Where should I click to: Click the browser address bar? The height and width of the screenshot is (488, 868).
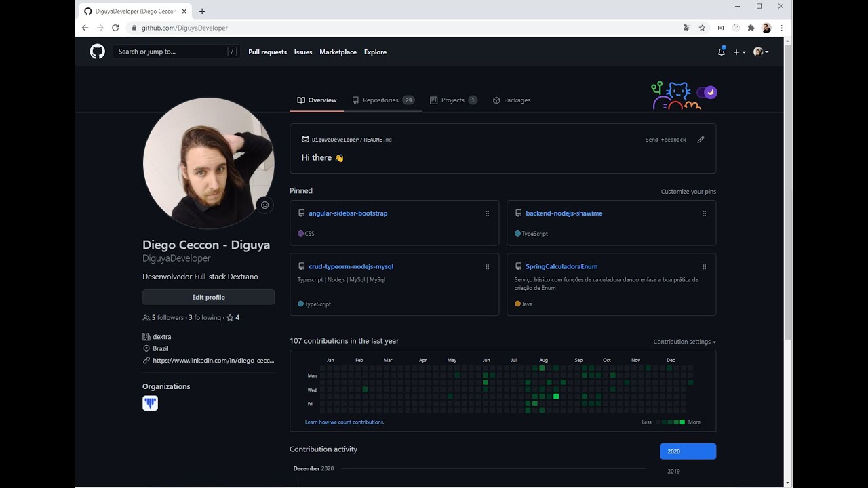click(406, 28)
